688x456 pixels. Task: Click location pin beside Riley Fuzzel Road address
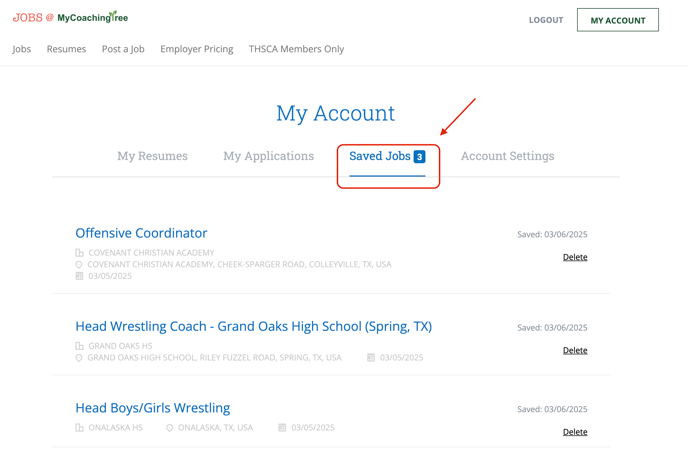(79, 358)
